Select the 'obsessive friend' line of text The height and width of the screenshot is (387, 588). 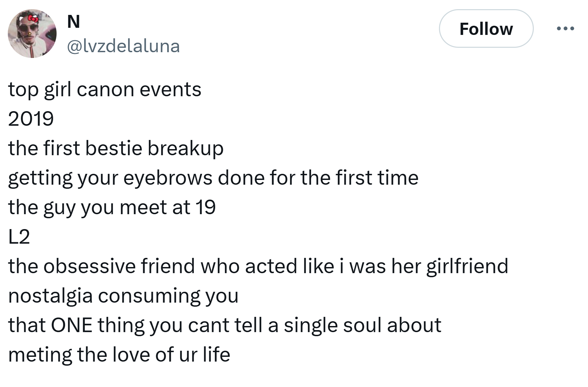click(x=258, y=267)
